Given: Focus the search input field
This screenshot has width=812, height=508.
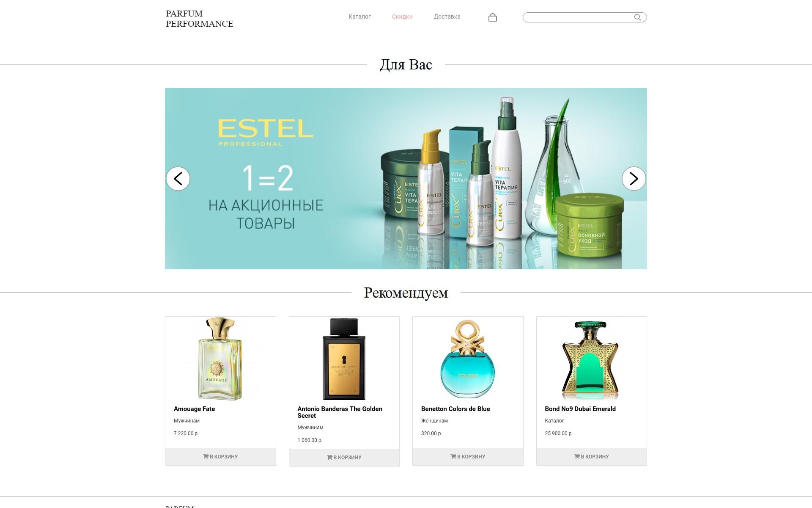Looking at the screenshot, I should pos(578,17).
